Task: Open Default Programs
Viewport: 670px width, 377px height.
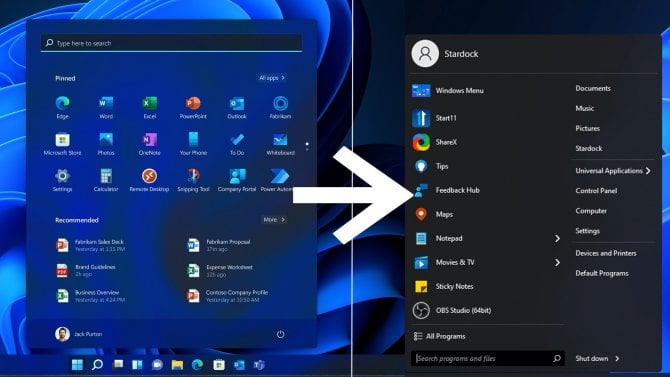Action: point(602,273)
